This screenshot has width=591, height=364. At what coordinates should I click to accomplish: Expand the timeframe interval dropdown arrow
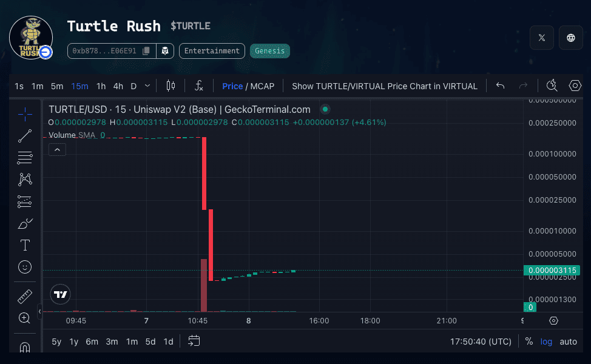(x=147, y=86)
